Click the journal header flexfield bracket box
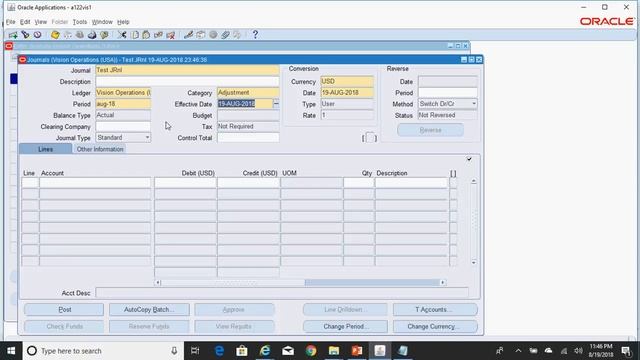The height and width of the screenshot is (360, 640). coord(369,138)
